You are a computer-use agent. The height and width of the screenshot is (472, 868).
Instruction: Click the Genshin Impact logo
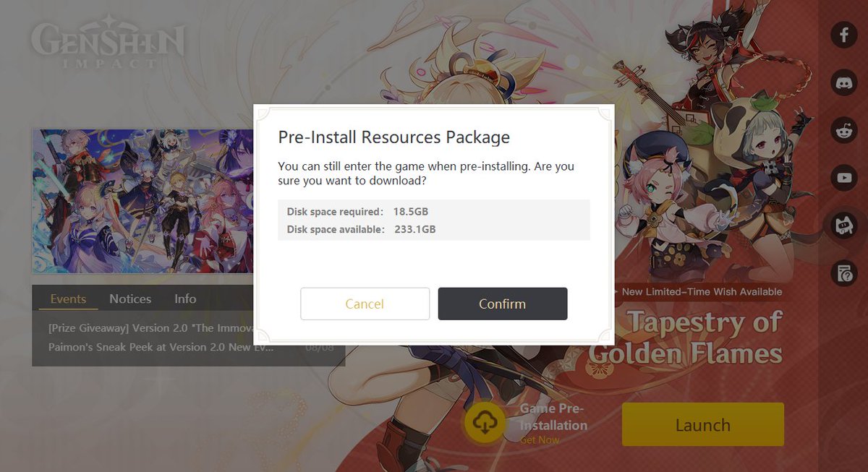109,45
